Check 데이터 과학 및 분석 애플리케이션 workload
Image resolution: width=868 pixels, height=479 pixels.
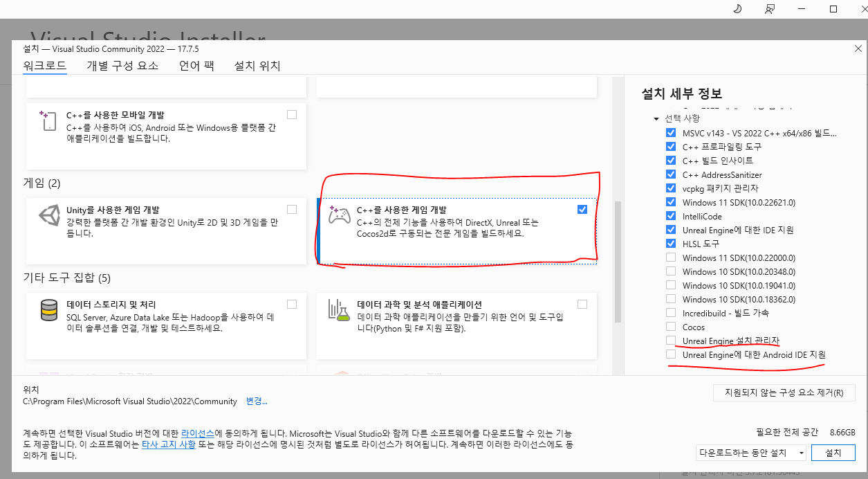[582, 304]
